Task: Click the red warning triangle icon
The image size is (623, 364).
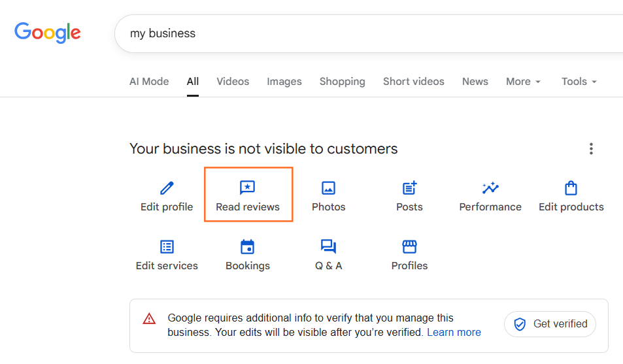Action: click(x=150, y=319)
